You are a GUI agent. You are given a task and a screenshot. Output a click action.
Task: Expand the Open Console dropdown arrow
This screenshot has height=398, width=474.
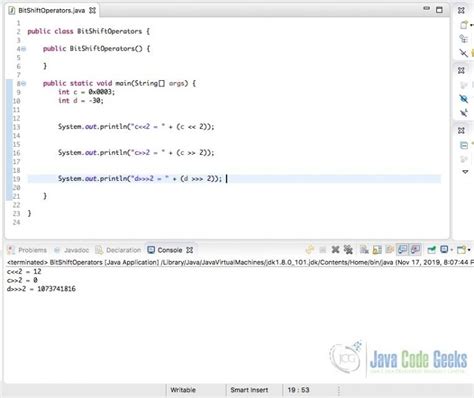tap(469, 250)
